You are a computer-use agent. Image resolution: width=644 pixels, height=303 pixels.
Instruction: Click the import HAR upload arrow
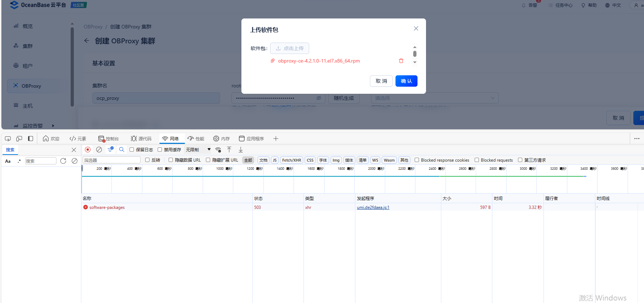[x=229, y=150]
